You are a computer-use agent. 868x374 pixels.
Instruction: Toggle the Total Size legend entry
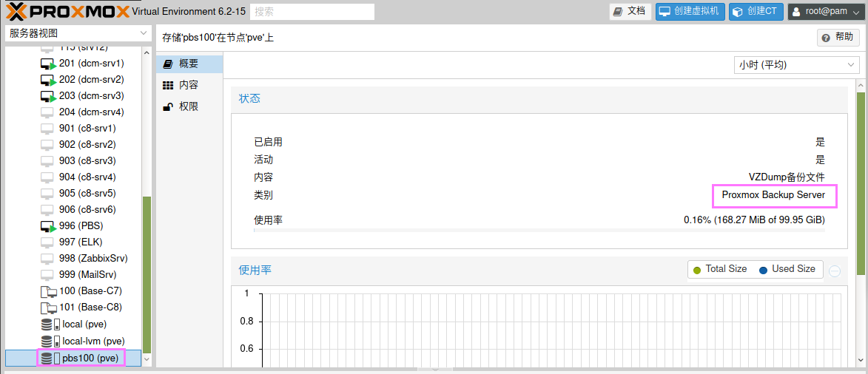(720, 270)
